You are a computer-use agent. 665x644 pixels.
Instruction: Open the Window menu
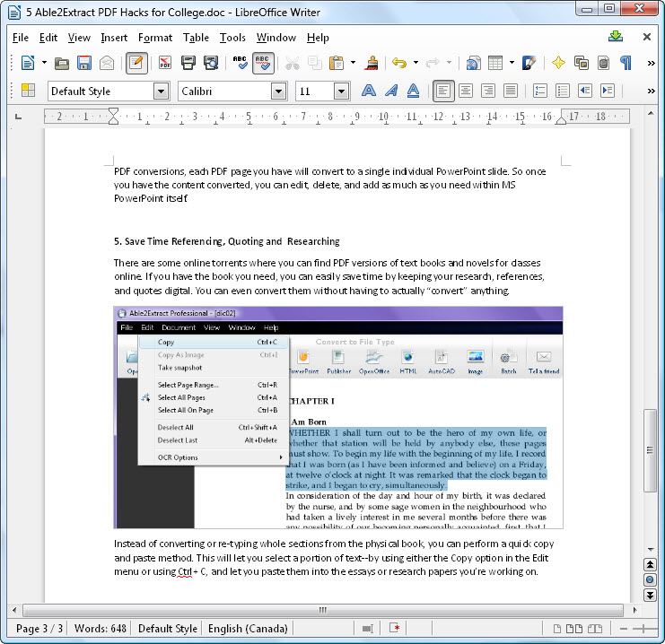276,38
